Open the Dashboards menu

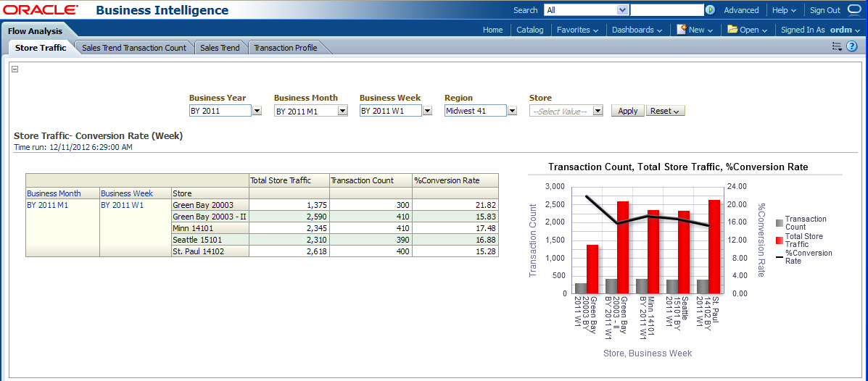(637, 30)
